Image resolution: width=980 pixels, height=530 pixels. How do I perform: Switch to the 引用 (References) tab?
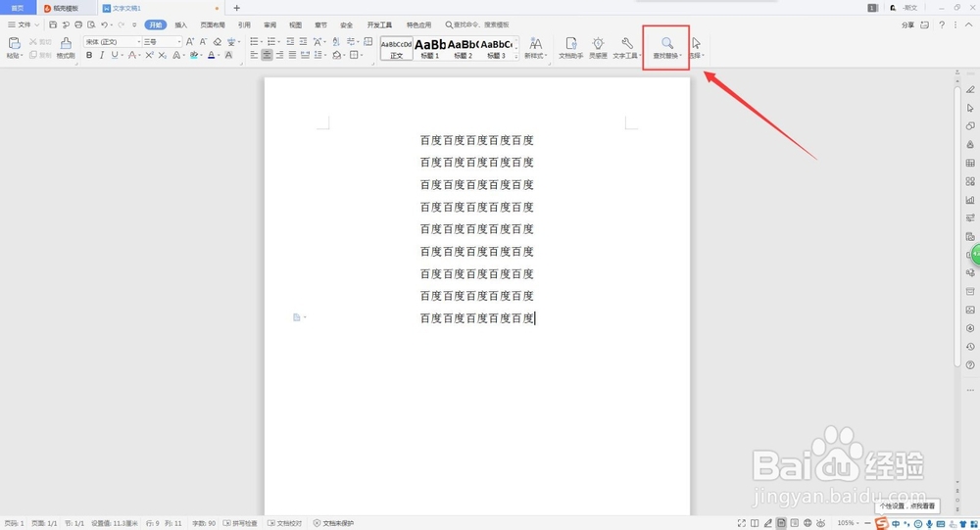coord(244,25)
